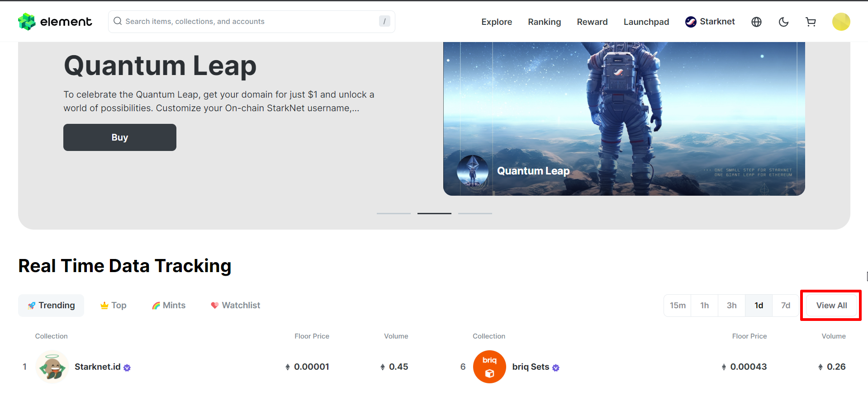
Task: Go to first carousel slide indicator
Action: (x=394, y=213)
